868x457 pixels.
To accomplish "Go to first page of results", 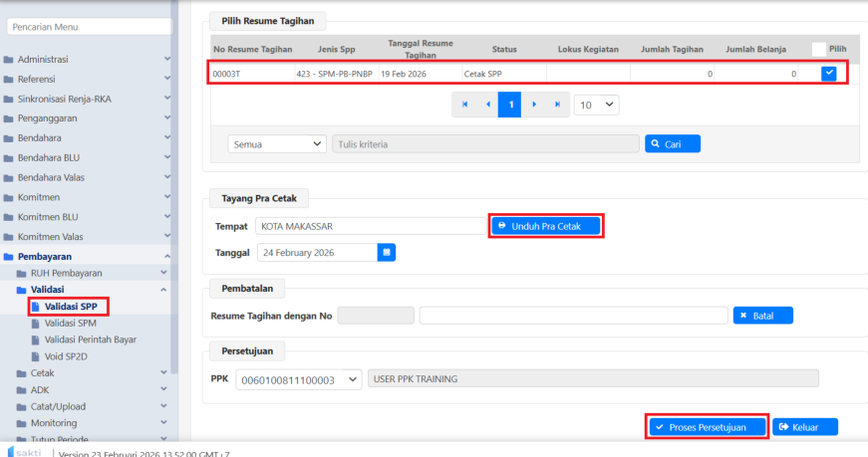I will [x=463, y=105].
